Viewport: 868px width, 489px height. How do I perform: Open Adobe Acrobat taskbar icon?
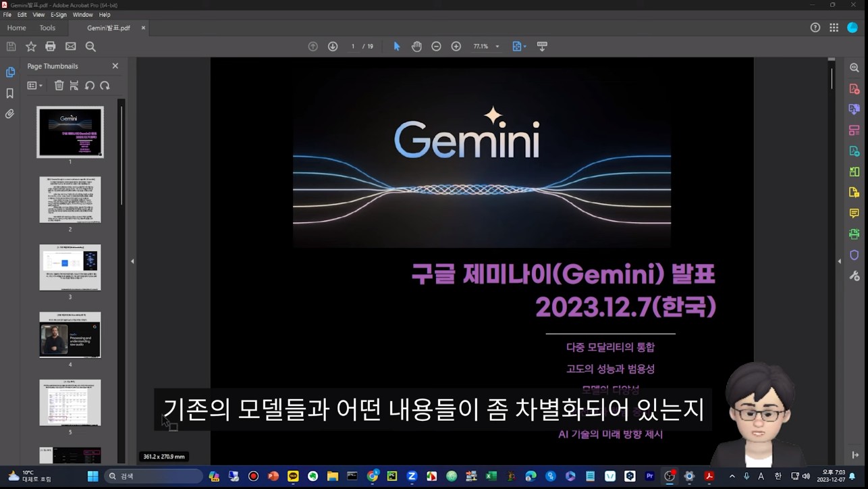(709, 476)
